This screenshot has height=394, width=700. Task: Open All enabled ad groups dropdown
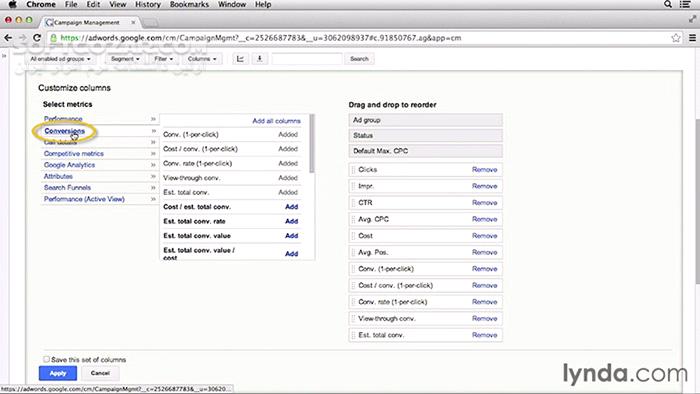pos(60,59)
